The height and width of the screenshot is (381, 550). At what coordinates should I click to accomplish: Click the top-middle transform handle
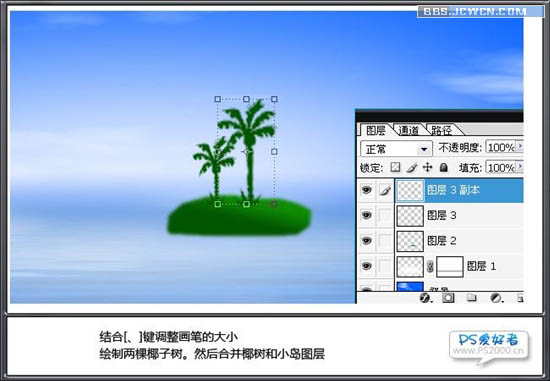tap(246, 99)
